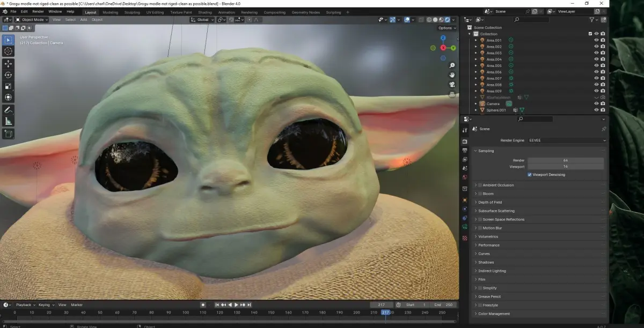Screen dimensions: 644x328
Task: Open the Render menu
Action: tap(38, 11)
